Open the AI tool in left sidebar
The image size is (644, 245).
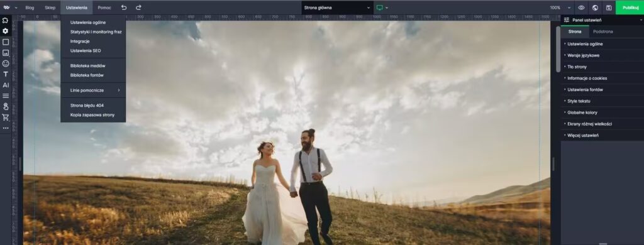click(x=5, y=85)
